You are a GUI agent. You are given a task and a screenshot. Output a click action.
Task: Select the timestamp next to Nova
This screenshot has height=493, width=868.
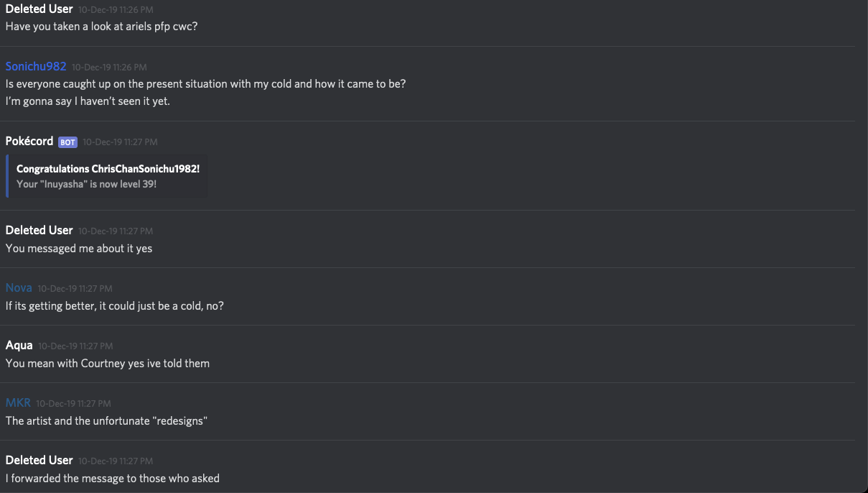[75, 289]
